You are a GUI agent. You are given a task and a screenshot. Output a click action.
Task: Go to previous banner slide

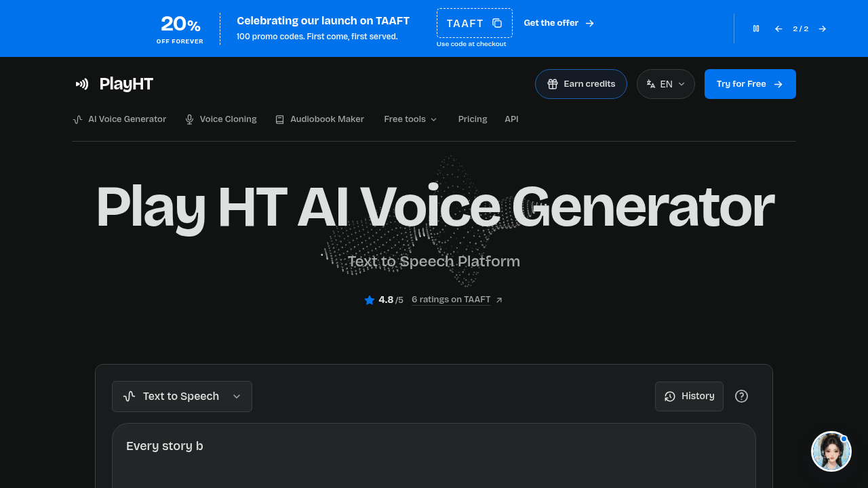(x=778, y=28)
